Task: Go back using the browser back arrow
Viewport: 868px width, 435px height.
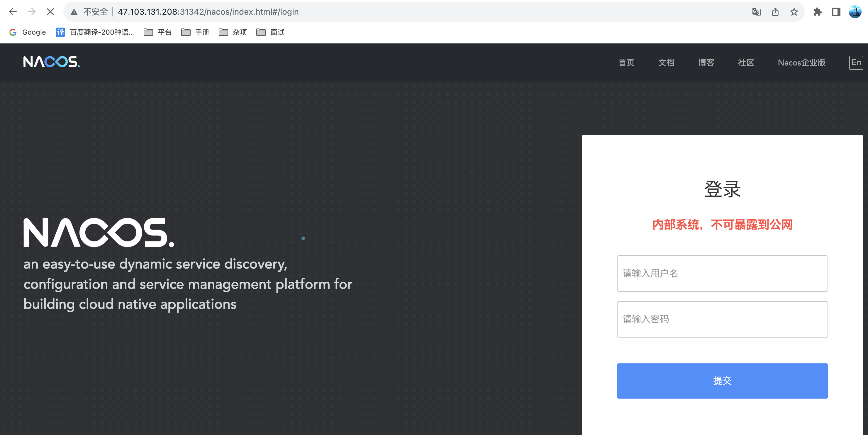Action: tap(13, 12)
